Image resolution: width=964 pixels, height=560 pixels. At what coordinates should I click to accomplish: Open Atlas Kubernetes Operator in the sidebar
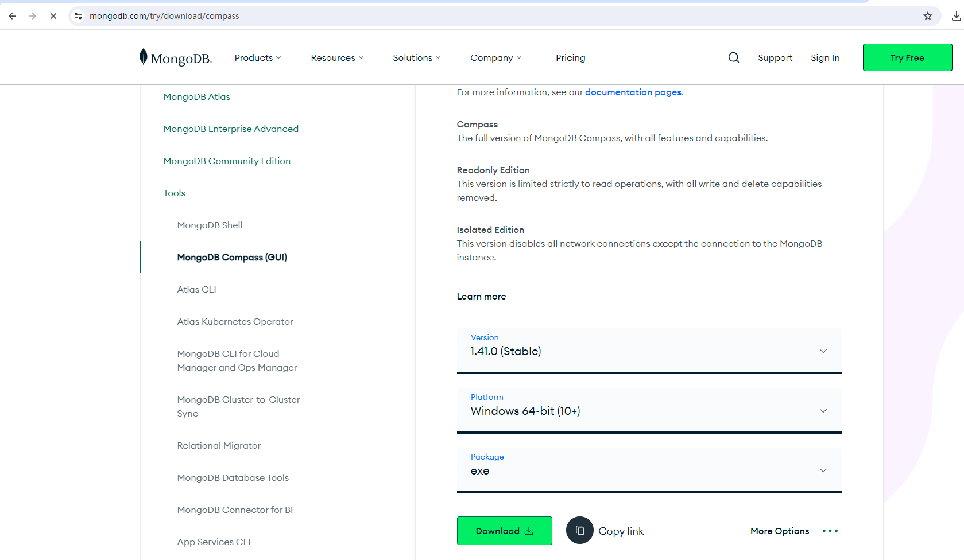[x=235, y=321]
